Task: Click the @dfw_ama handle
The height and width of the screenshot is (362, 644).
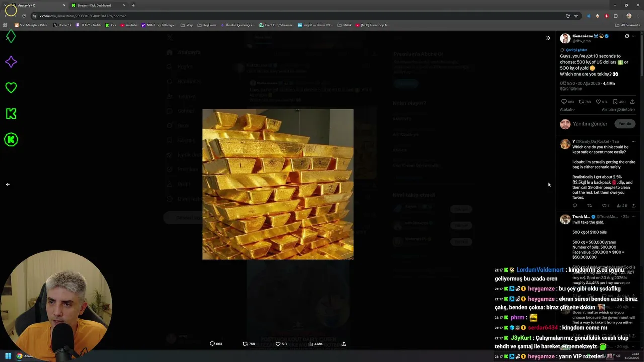Action: pos(581,41)
